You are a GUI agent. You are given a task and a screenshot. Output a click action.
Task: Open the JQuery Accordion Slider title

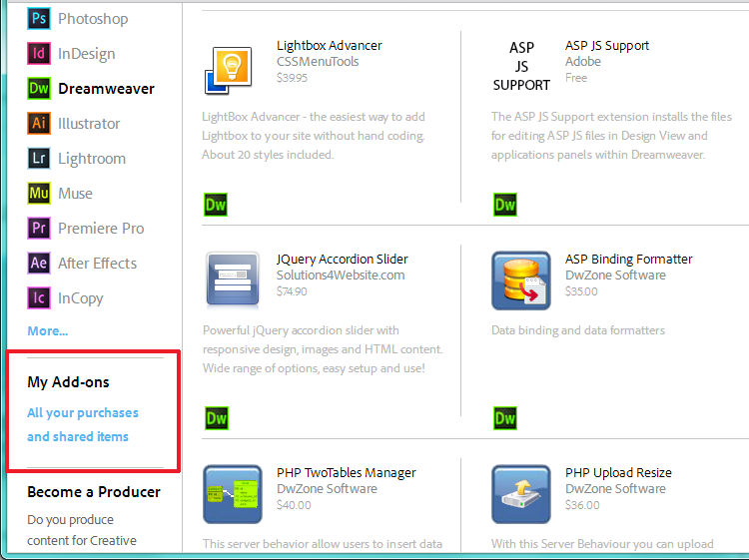[342, 260]
